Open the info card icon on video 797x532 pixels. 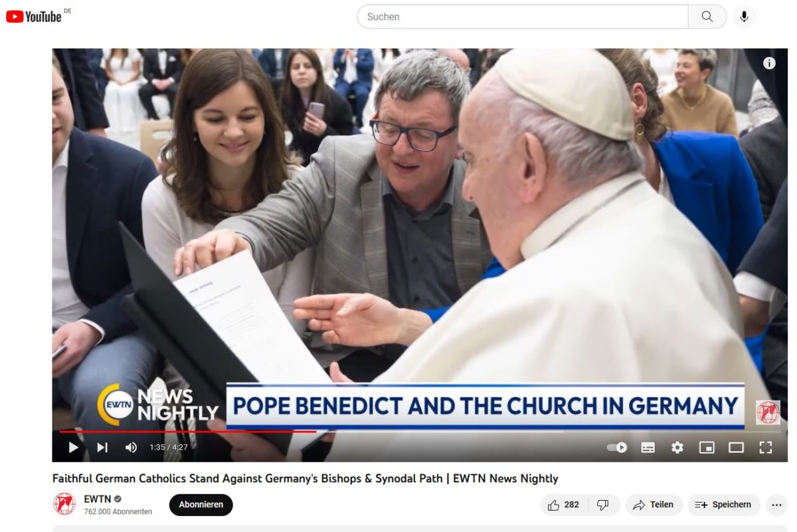click(x=769, y=63)
